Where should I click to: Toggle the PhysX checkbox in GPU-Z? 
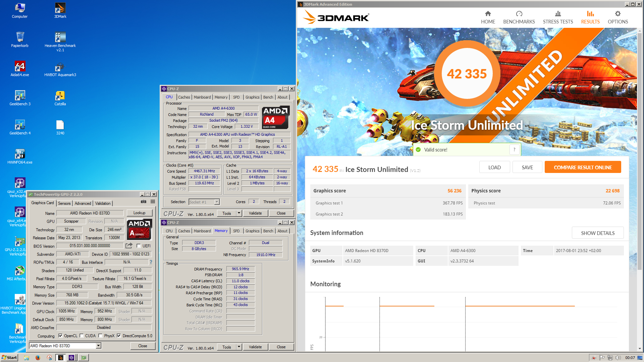tap(100, 336)
